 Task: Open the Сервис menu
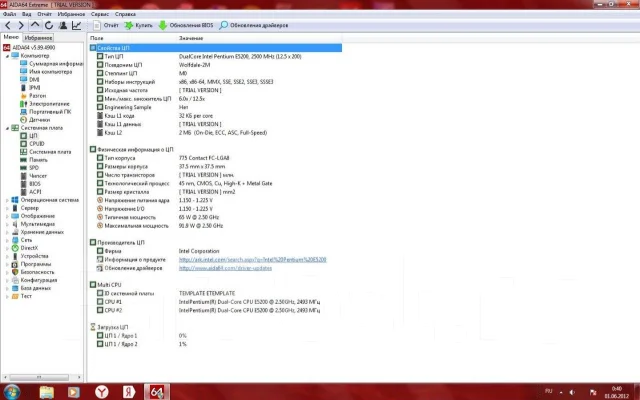point(100,14)
